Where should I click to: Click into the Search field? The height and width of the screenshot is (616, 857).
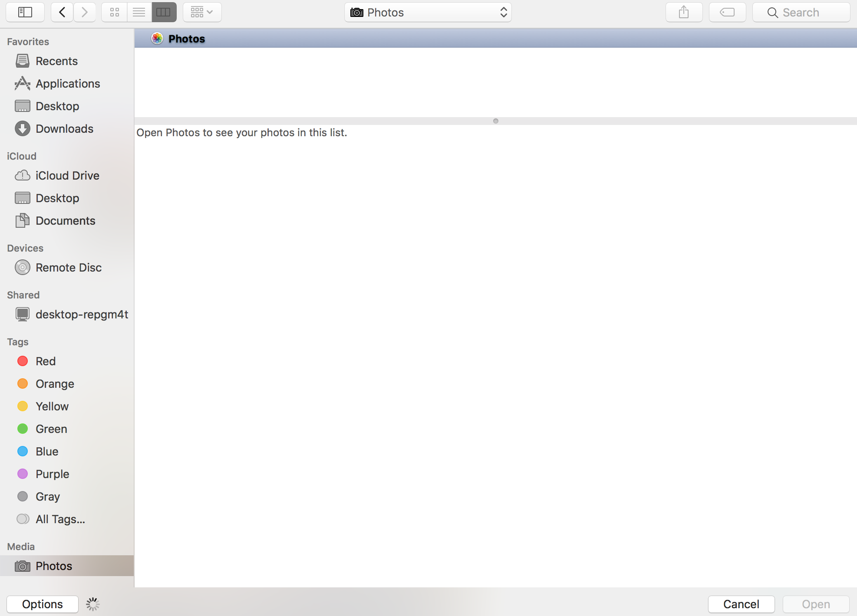pyautogui.click(x=801, y=12)
